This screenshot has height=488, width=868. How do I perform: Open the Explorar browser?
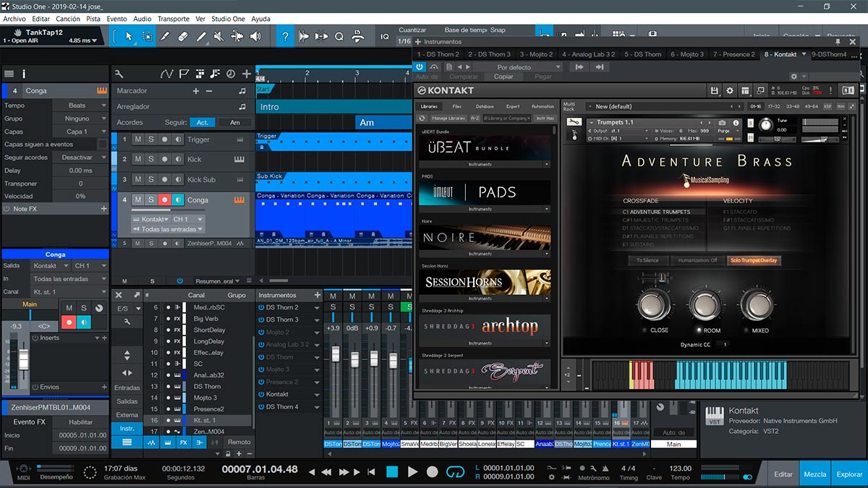click(x=849, y=474)
